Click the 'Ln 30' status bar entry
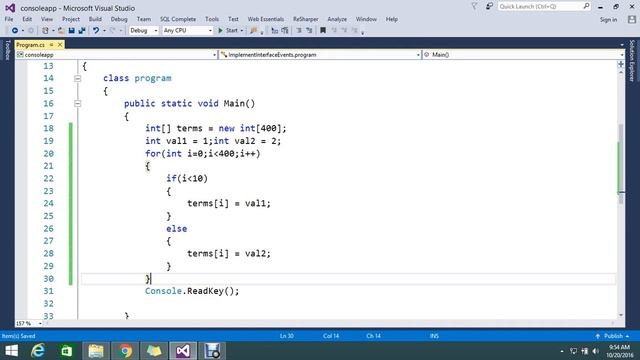Screen dimensions: 640x360 coord(287,336)
